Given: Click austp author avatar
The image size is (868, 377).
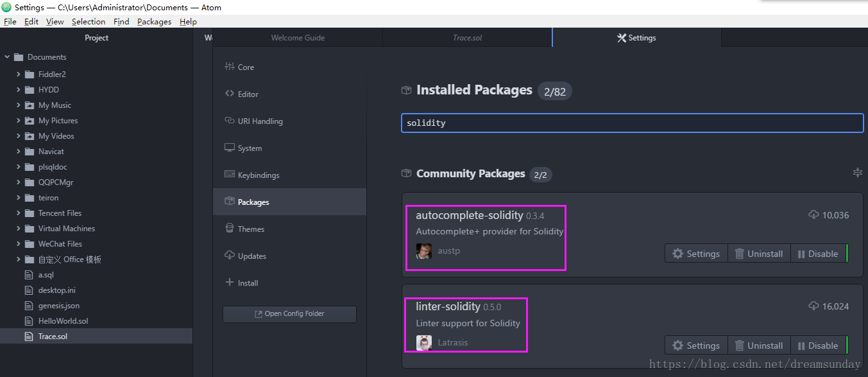Looking at the screenshot, I should [x=423, y=251].
